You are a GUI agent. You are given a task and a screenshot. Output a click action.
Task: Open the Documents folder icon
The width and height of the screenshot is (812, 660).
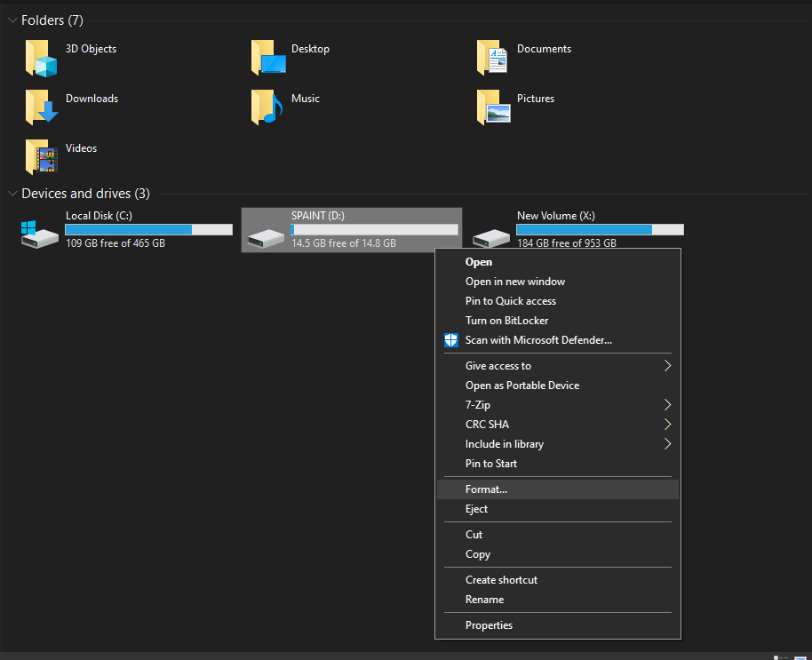(x=492, y=58)
